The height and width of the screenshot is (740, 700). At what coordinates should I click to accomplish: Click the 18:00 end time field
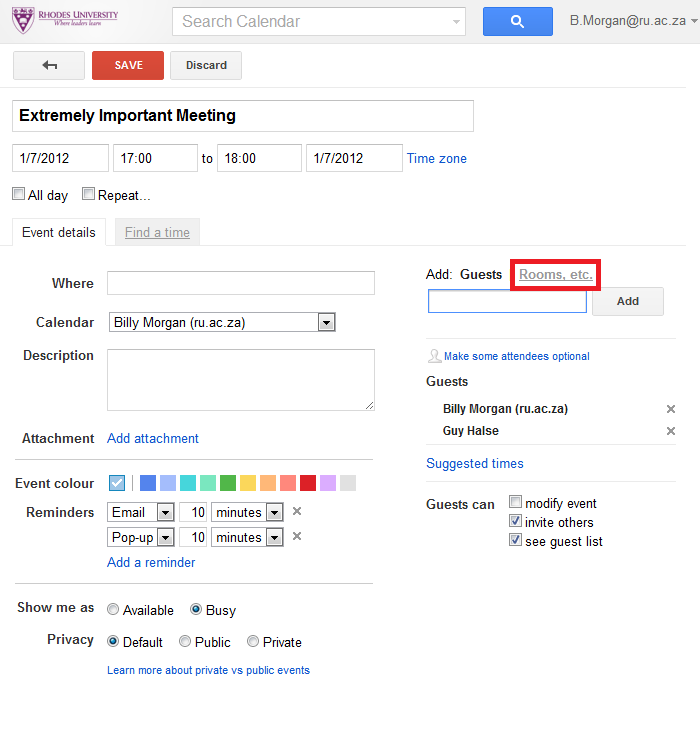coord(259,158)
